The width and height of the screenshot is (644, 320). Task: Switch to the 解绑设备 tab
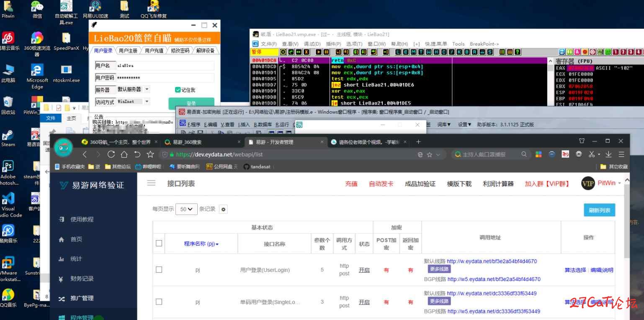click(x=205, y=51)
